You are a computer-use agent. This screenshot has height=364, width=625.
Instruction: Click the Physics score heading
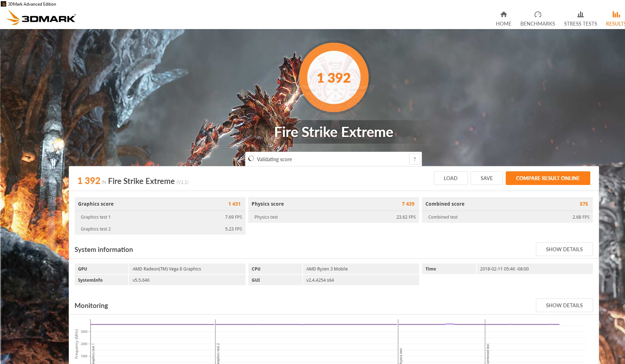[x=268, y=204]
